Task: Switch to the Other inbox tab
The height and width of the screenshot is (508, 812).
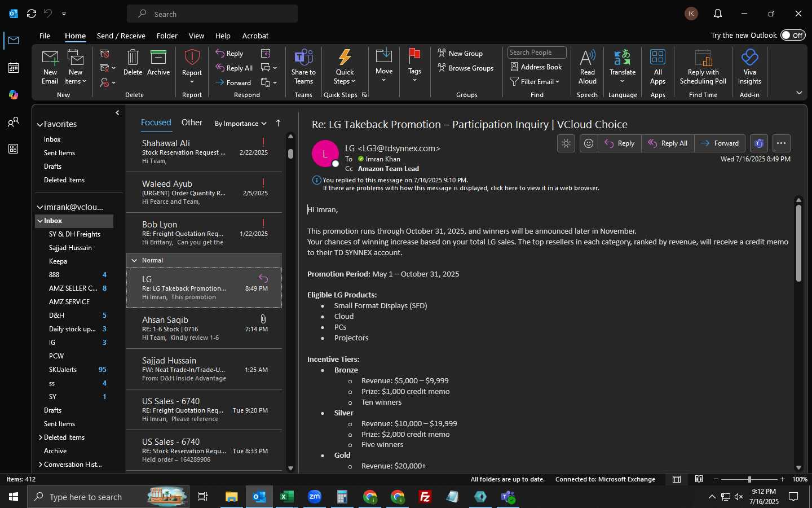Action: pyautogui.click(x=192, y=122)
